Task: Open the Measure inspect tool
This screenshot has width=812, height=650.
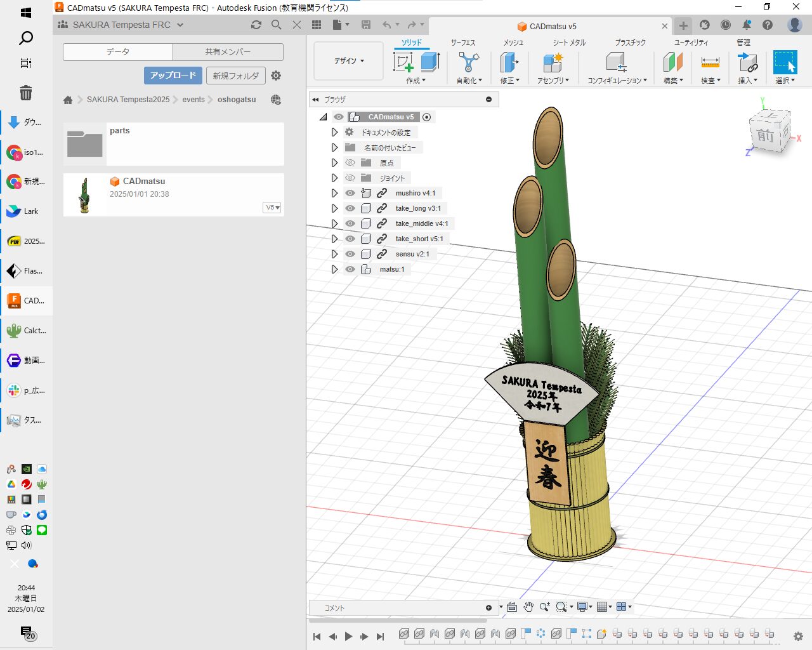Action: click(x=710, y=62)
